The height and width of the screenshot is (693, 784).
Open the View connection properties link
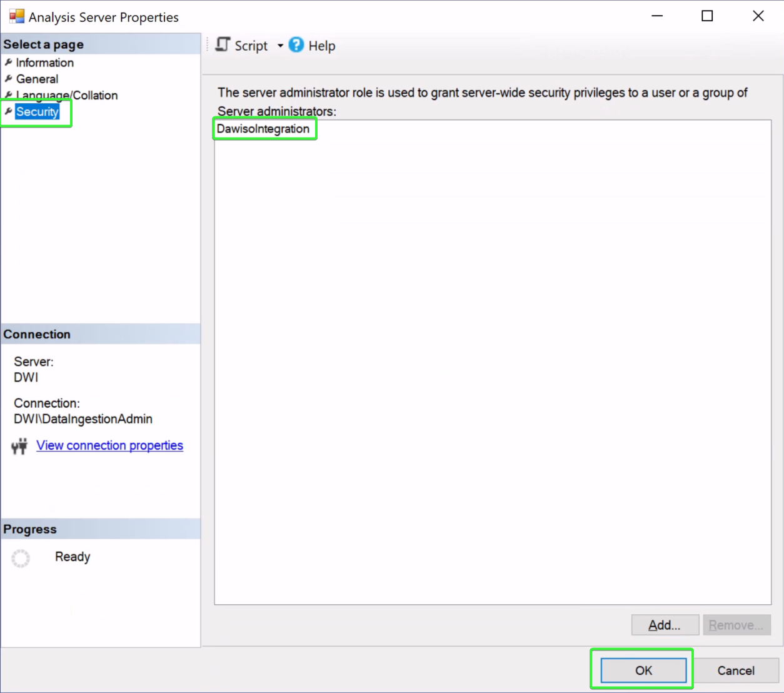coord(109,445)
